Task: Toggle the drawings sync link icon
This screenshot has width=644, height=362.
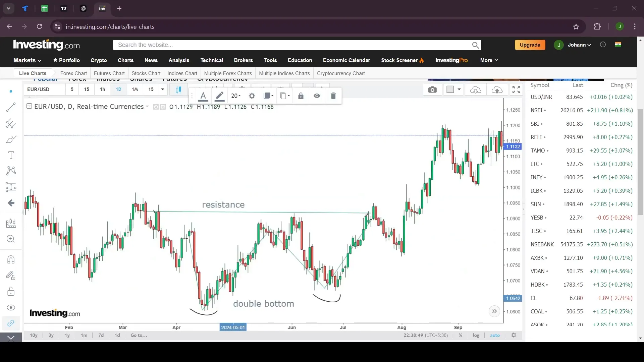Action: click(x=11, y=323)
